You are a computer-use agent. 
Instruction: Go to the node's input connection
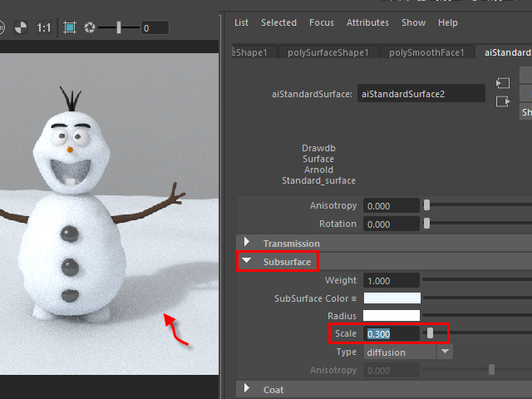point(501,83)
